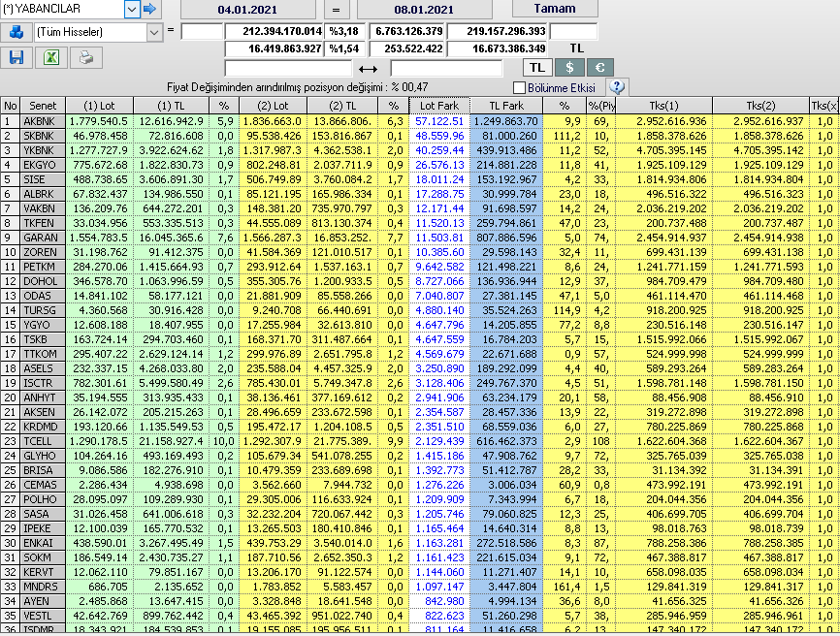Click end date 08.01.2021 button
The image size is (840, 636).
point(424,10)
